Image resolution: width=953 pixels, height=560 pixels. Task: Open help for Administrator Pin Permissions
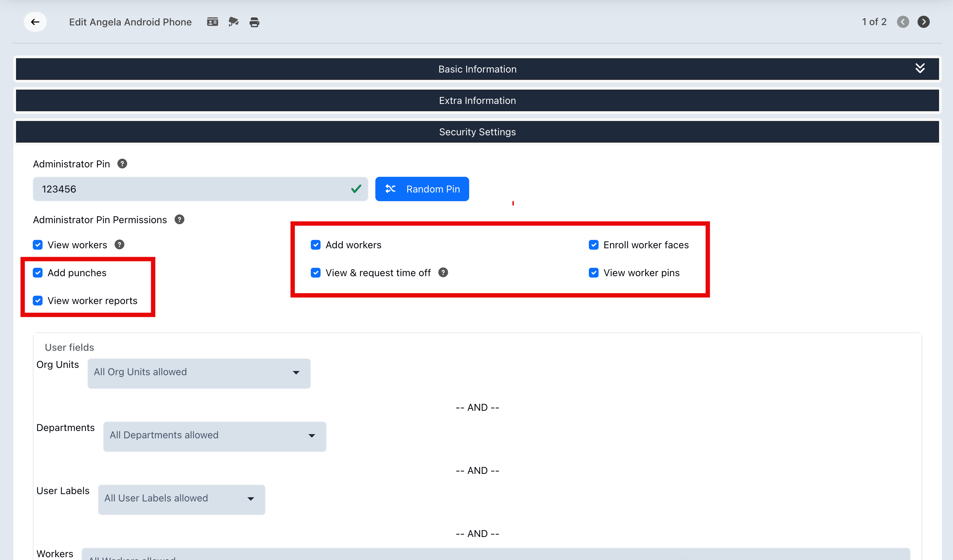(179, 220)
